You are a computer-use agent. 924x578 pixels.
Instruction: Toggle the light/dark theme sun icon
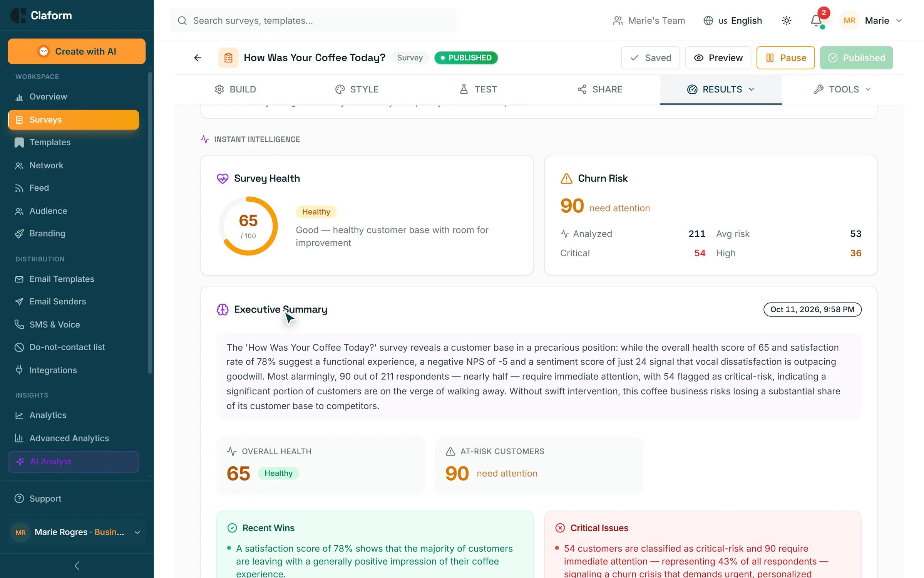click(x=787, y=20)
